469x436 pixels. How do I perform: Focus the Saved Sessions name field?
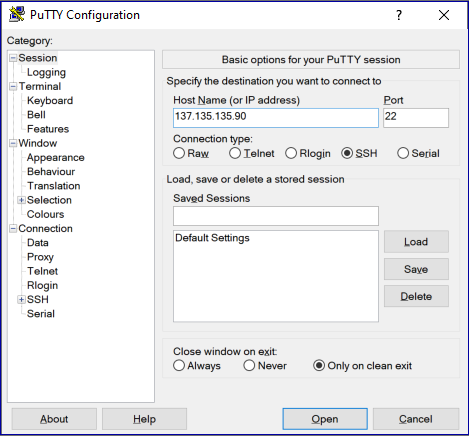(x=276, y=216)
